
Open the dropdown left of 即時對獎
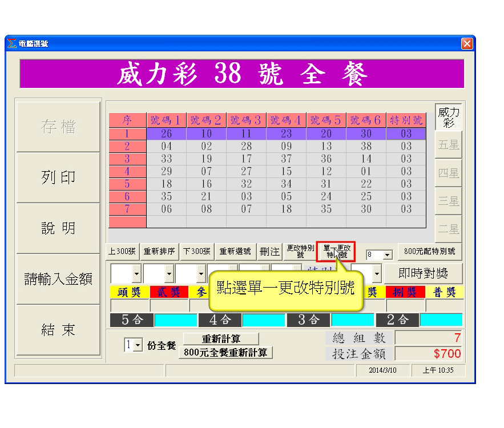click(x=377, y=274)
